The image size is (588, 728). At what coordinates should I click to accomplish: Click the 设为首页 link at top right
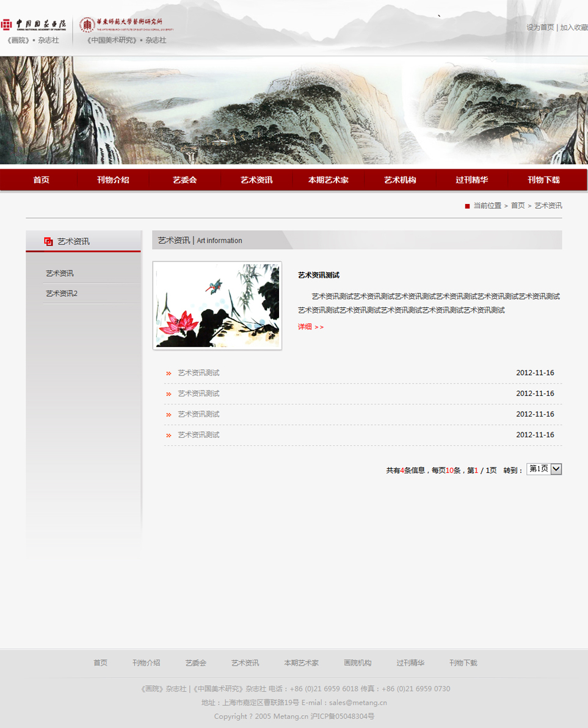point(540,27)
